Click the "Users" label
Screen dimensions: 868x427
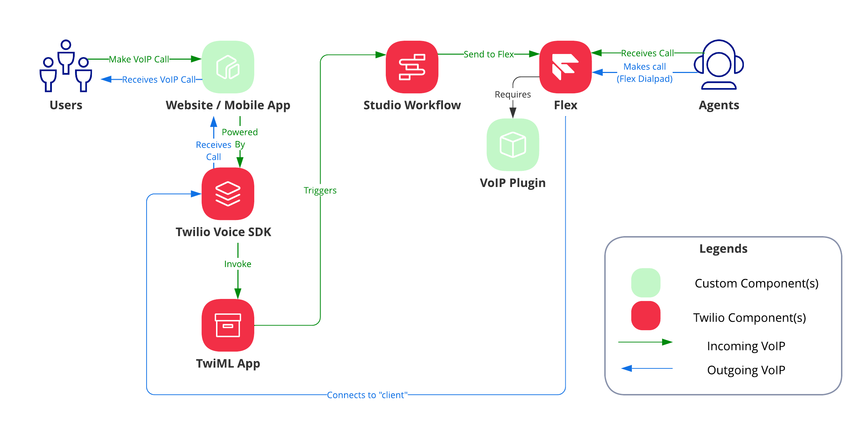pos(66,105)
